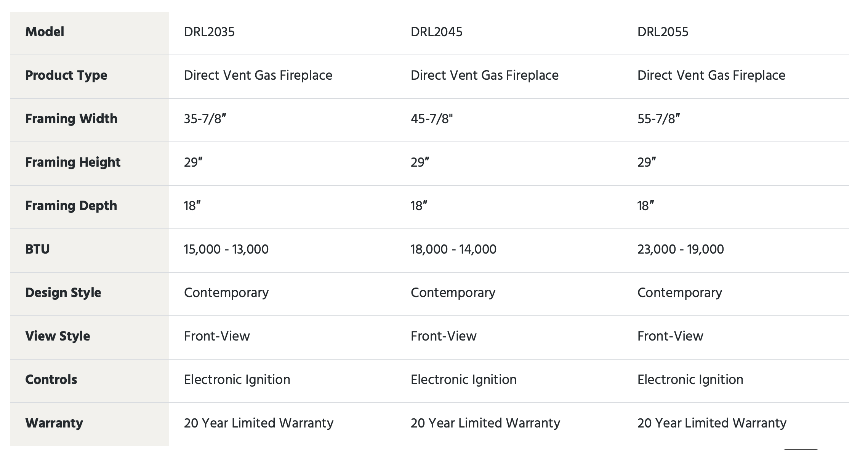Click the 23,000 - 19,000 BTU value
This screenshot has height=450, width=868.
coord(680,249)
